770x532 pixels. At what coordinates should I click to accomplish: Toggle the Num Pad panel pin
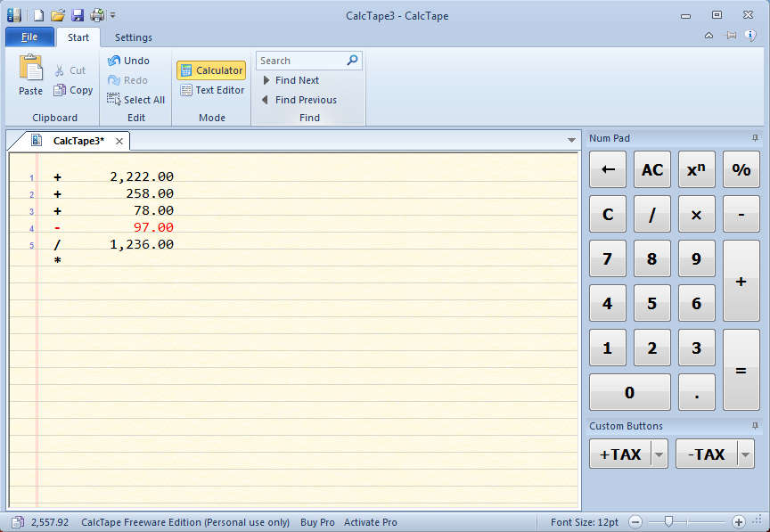[x=755, y=138]
